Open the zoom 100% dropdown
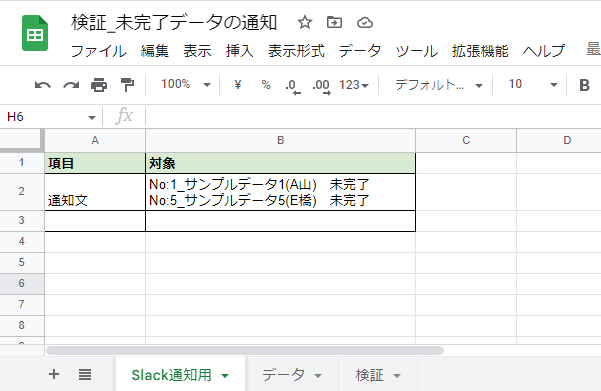 [186, 84]
